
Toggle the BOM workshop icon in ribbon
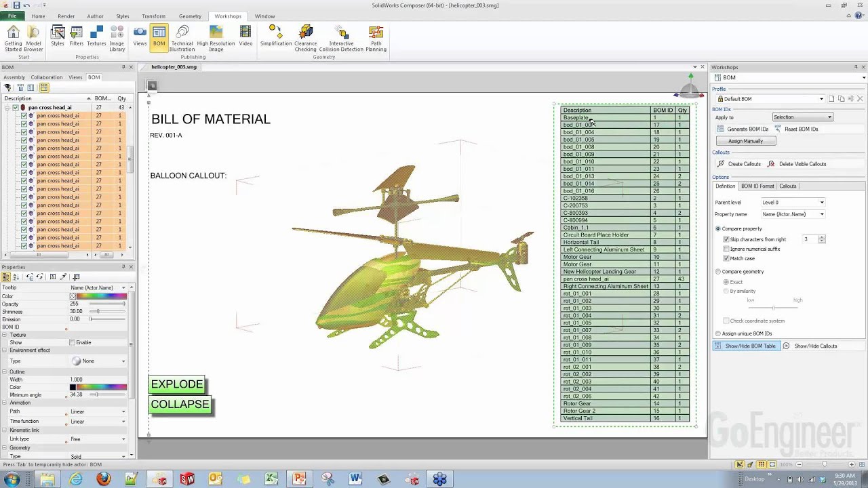159,37
